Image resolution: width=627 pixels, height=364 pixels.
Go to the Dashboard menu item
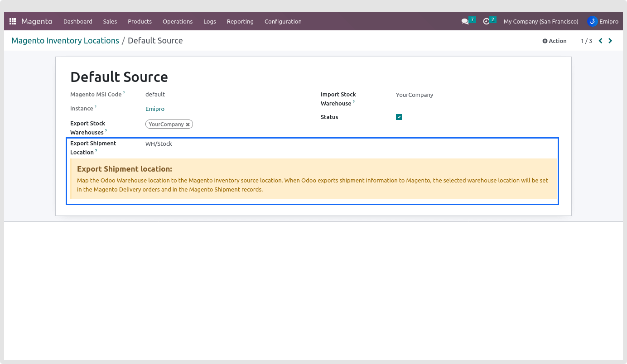click(77, 21)
